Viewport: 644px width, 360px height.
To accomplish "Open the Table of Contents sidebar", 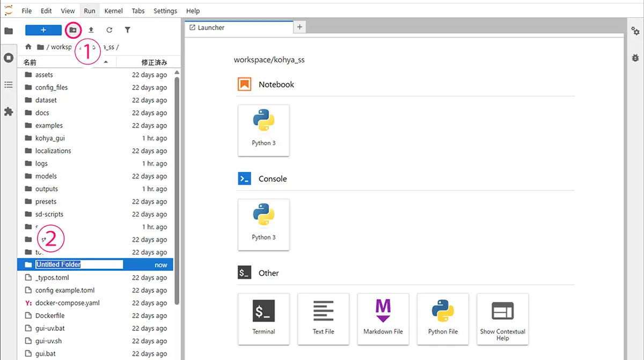I will pos(9,84).
